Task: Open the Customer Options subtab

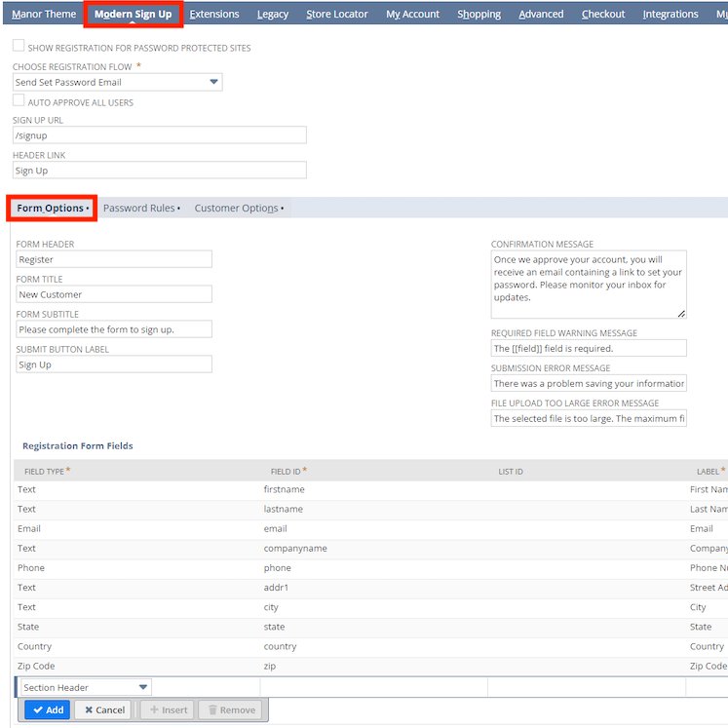Action: click(239, 208)
